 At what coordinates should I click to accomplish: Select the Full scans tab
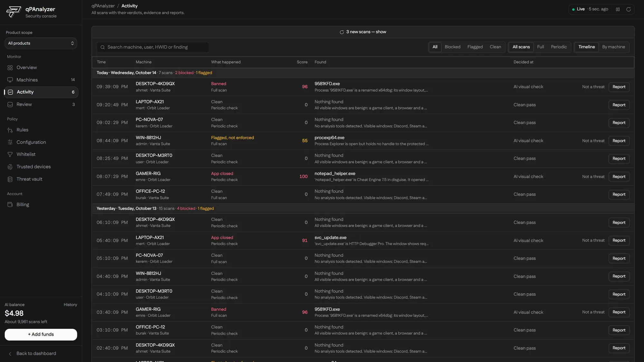pos(540,47)
